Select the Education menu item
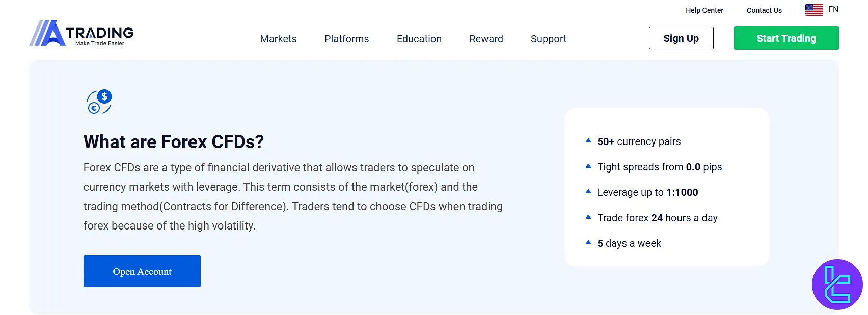This screenshot has width=868, height=315. tap(419, 39)
